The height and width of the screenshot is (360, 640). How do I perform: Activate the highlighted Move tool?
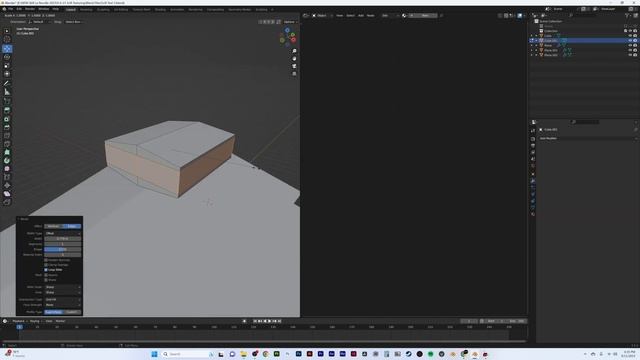tap(7, 49)
